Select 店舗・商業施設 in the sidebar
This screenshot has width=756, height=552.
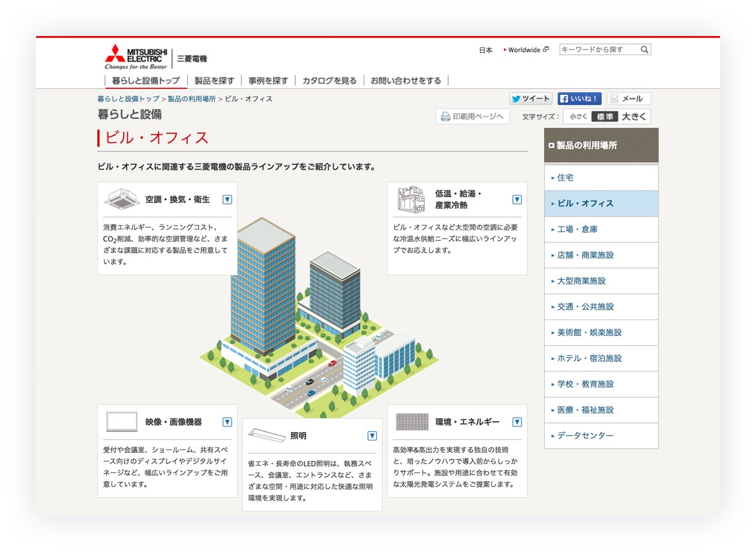click(x=601, y=255)
